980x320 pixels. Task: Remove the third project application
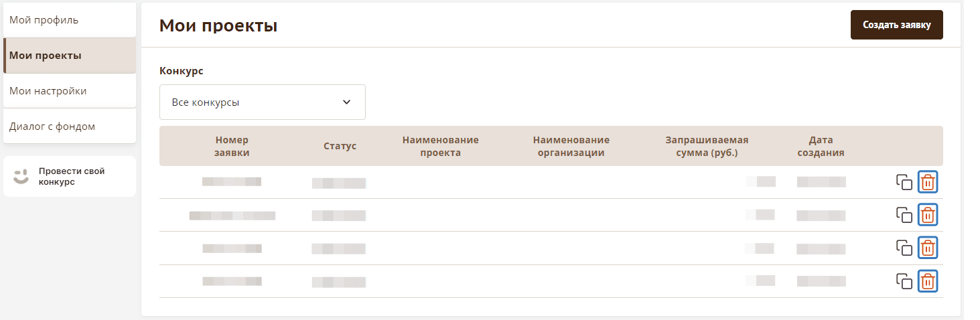click(928, 248)
